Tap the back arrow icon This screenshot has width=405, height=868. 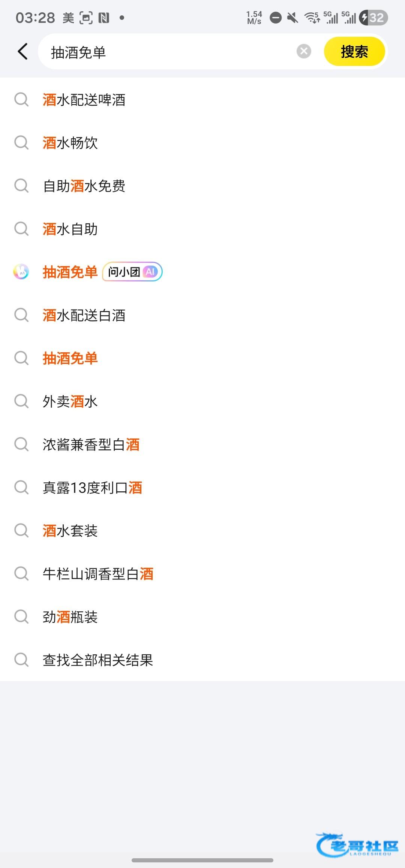coord(23,51)
